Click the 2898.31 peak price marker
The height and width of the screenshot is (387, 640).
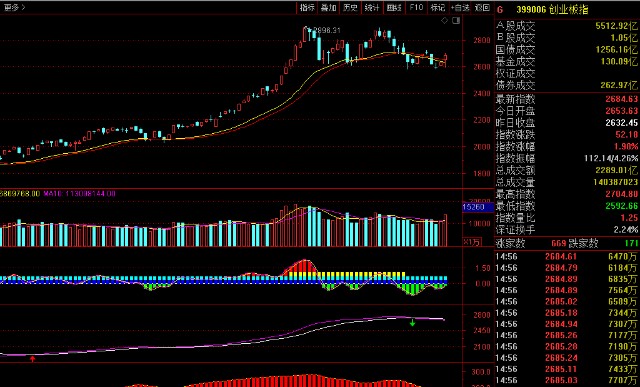326,30
